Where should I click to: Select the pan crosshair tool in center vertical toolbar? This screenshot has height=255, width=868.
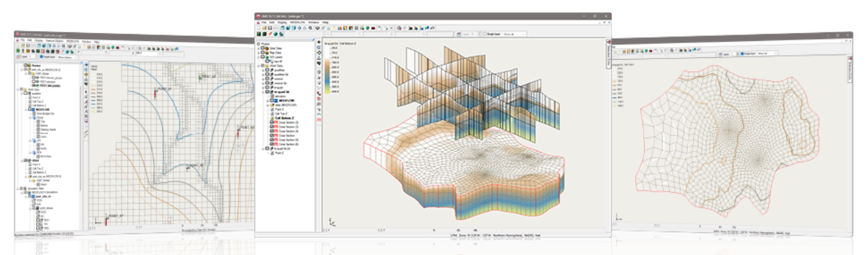[319, 42]
